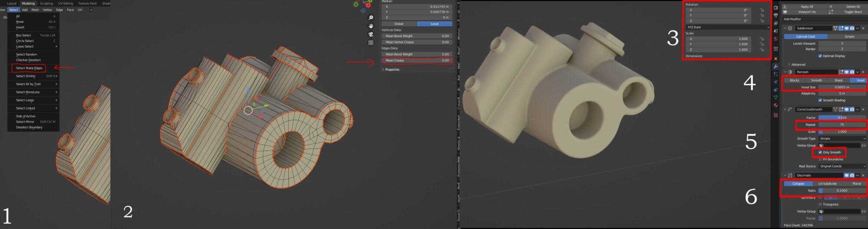Collapse the Subdivision modifier panel
Image resolution: width=868 pixels, height=229 pixels.
(x=785, y=28)
